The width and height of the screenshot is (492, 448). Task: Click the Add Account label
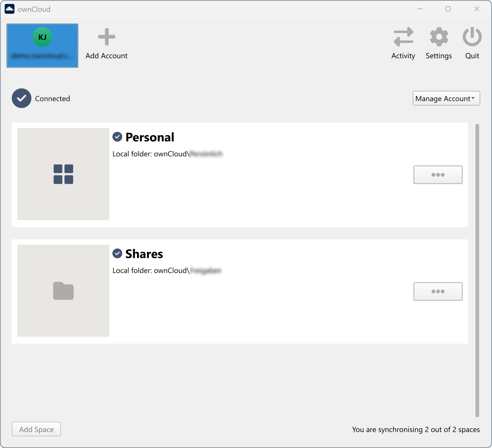pyautogui.click(x=106, y=56)
